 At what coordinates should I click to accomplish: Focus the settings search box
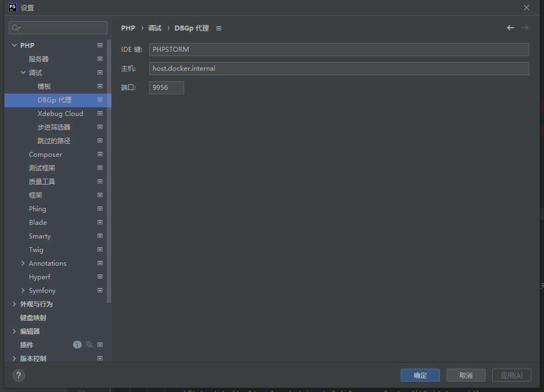58,28
